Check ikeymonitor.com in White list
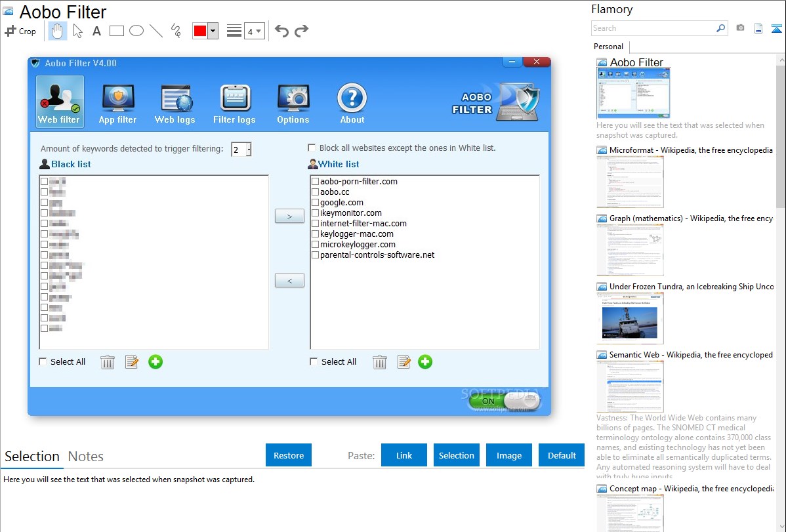 pyautogui.click(x=316, y=213)
